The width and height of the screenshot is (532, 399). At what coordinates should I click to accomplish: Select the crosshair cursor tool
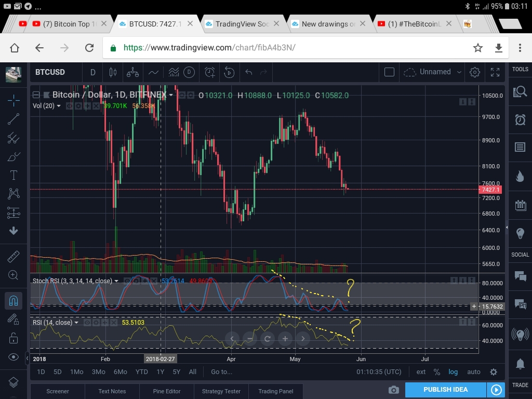[14, 101]
